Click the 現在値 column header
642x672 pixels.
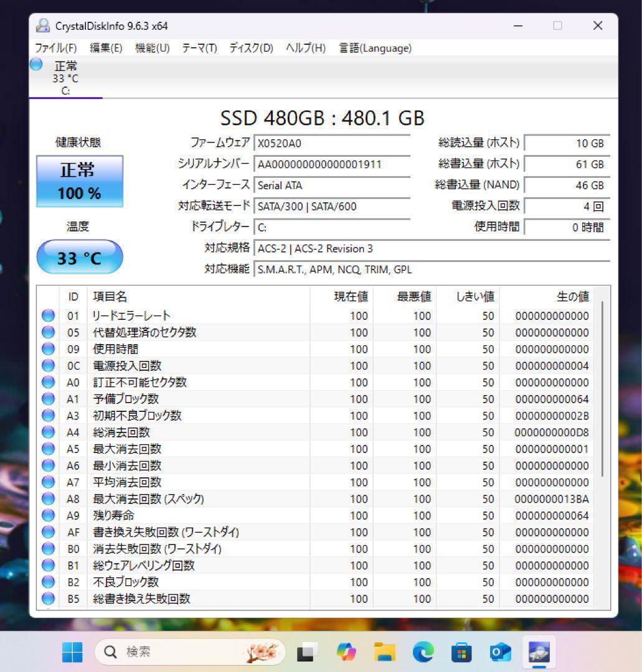341,297
